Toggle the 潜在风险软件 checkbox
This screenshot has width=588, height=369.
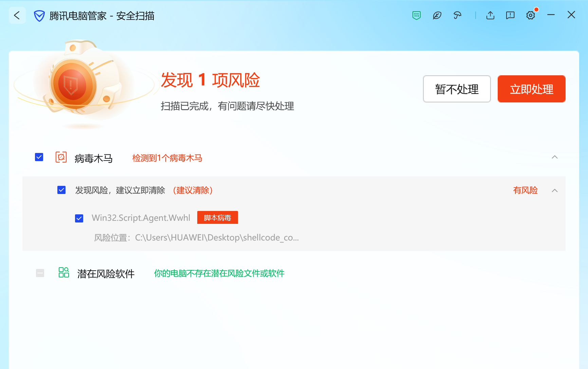[40, 273]
